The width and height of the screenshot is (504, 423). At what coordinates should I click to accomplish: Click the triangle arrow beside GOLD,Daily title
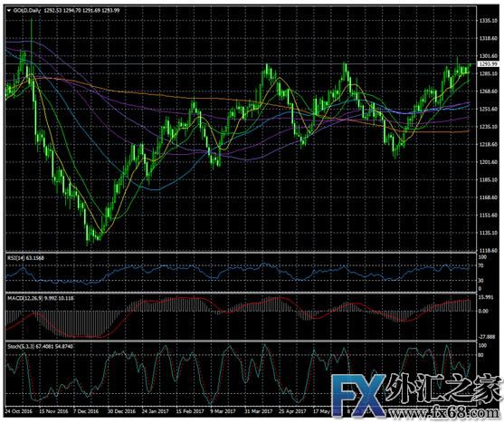9,11
